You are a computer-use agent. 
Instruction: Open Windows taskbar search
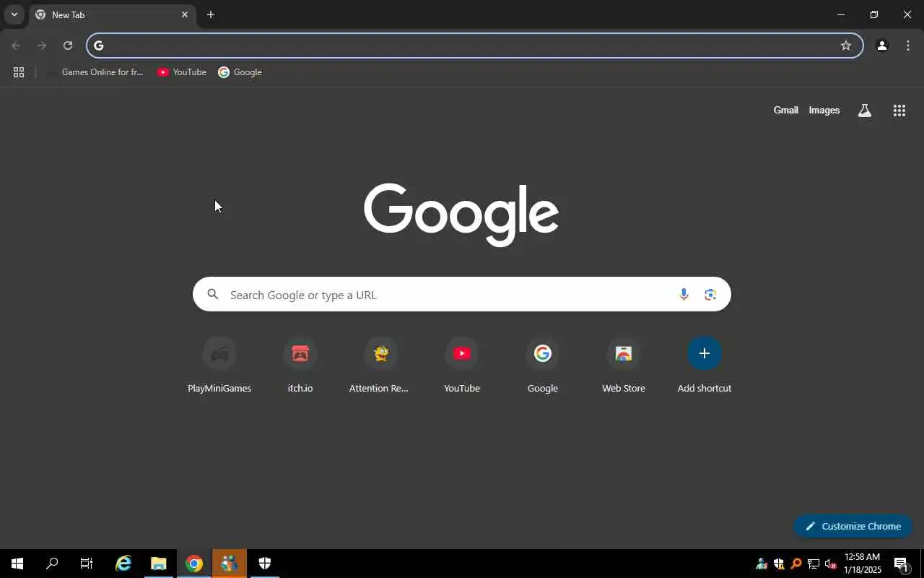click(52, 564)
